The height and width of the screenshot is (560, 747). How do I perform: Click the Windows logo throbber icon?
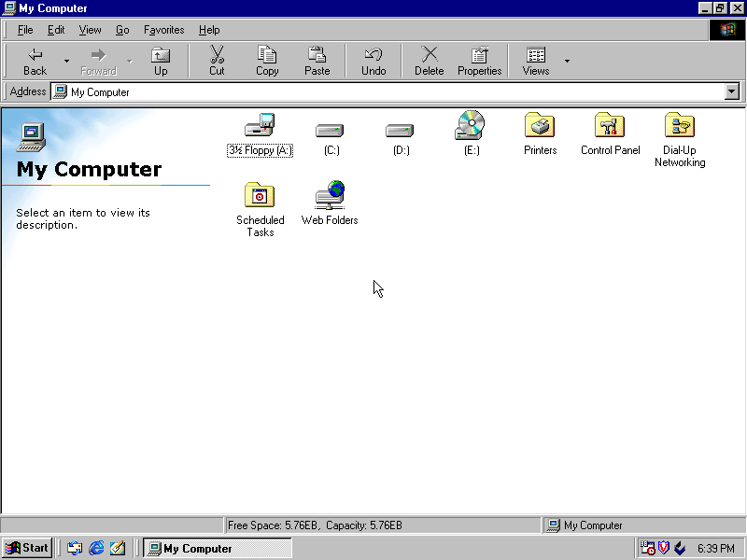tap(726, 30)
